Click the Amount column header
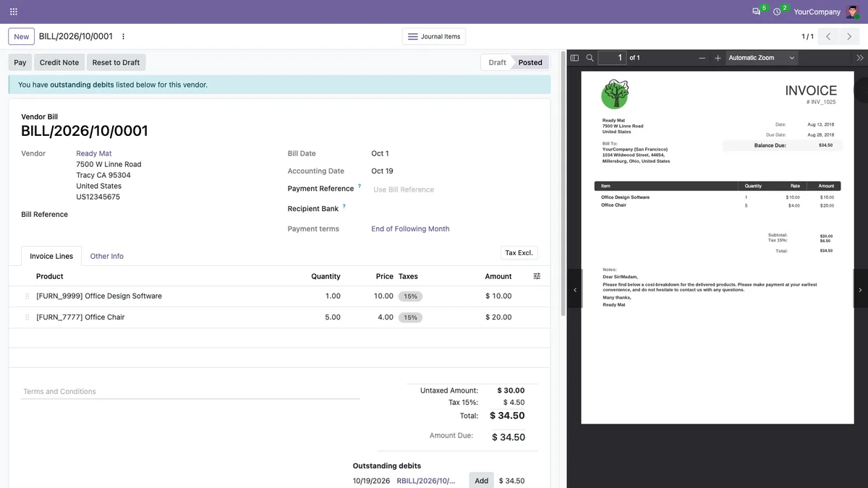Image resolution: width=868 pixels, height=488 pixels. pos(498,276)
